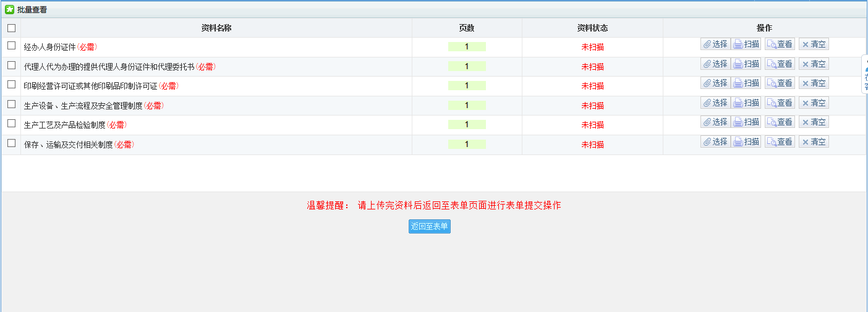Image resolution: width=868 pixels, height=312 pixels.
Task: Click 扫描 for the 保存、运输及交付相关制度 row
Action: 746,142
